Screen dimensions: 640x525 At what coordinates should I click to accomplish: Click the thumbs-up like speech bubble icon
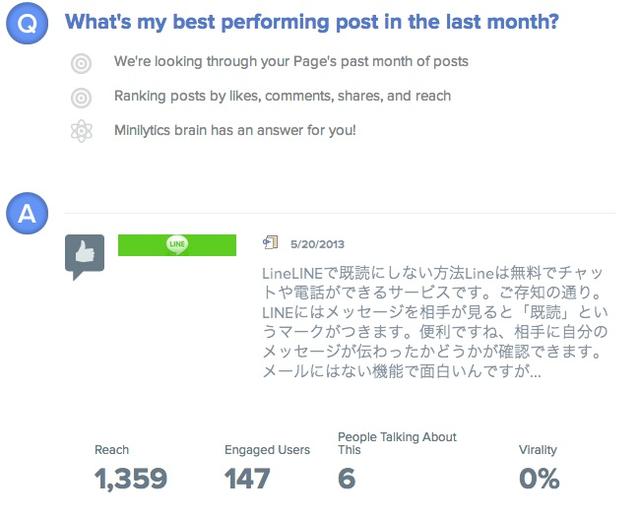tap(84, 255)
